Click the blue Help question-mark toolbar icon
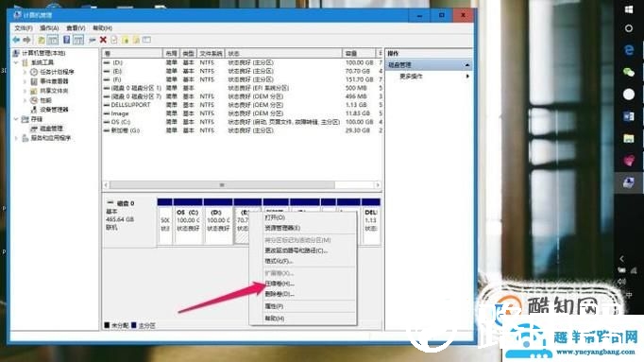Viewport: 644px width, 362px height. [66, 40]
